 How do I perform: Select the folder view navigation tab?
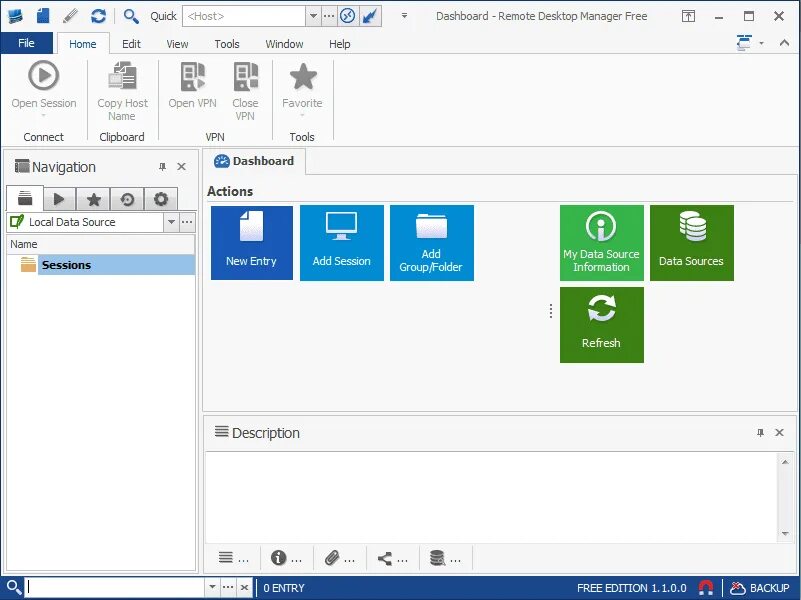[25, 198]
